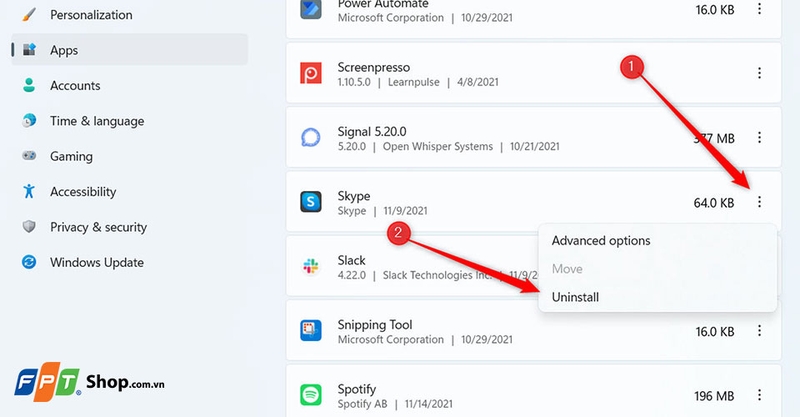The image size is (800, 417).
Task: Open Time & language settings
Action: point(130,121)
